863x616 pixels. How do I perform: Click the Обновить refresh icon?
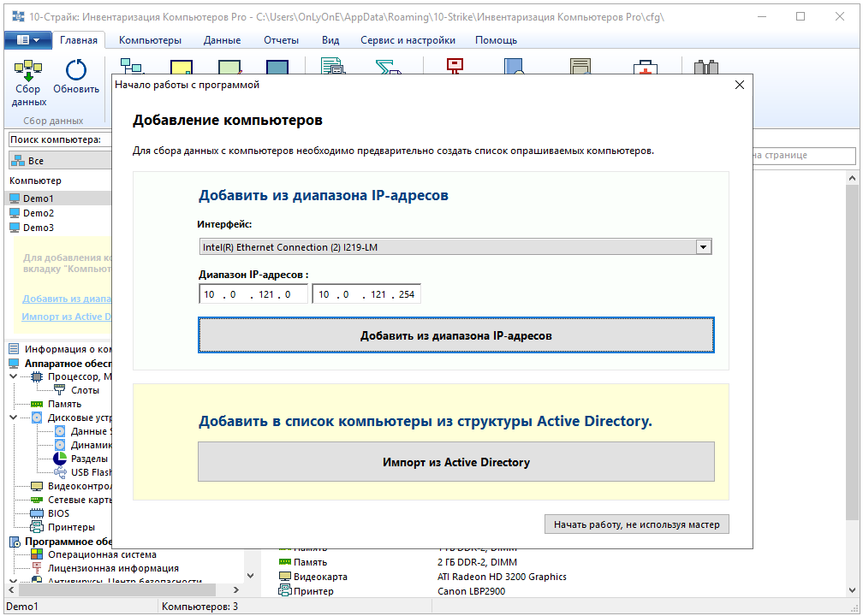pos(76,70)
